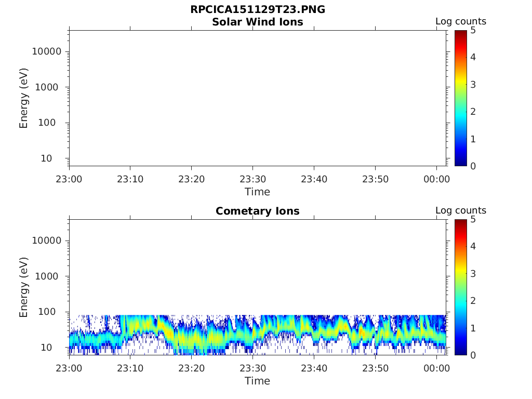Viewport: 532px width, 399px height.
Task: Click Time axis label under Cometary plot
Action: (258, 381)
